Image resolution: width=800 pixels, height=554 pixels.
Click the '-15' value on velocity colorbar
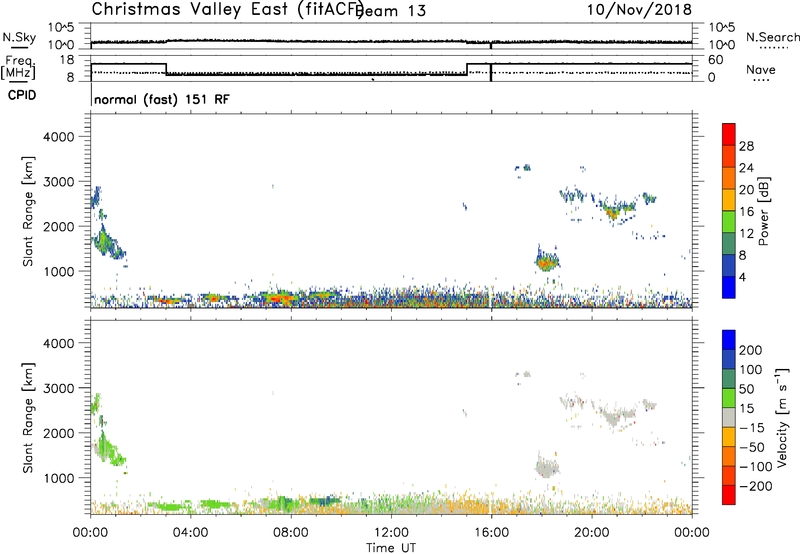752,428
